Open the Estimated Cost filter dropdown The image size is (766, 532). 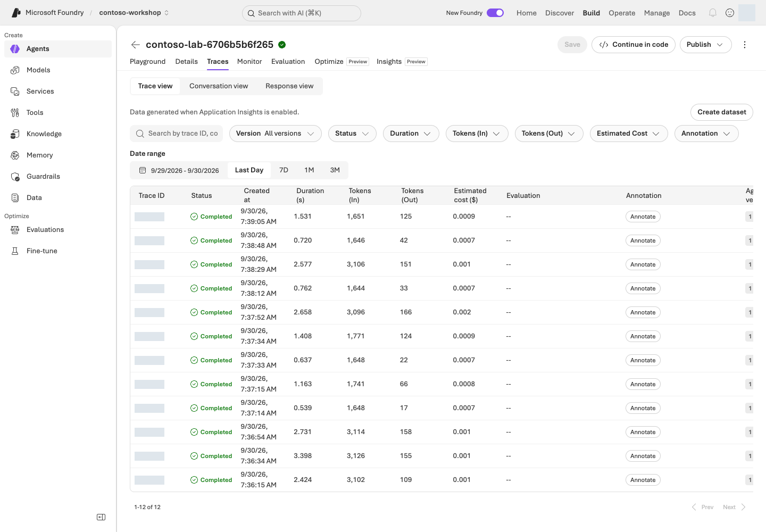(629, 134)
